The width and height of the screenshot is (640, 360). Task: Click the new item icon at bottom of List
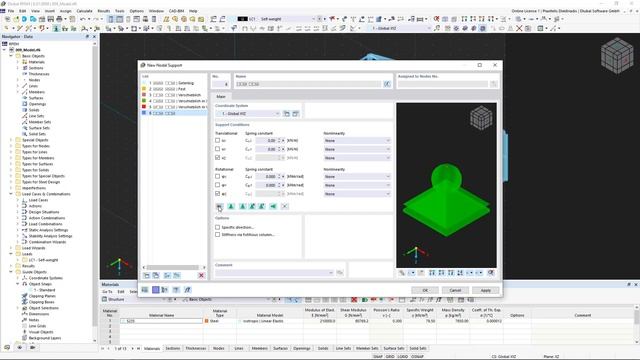pos(147,276)
